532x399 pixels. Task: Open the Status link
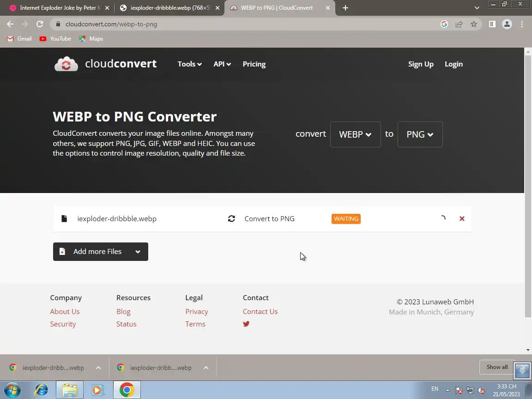(126, 324)
